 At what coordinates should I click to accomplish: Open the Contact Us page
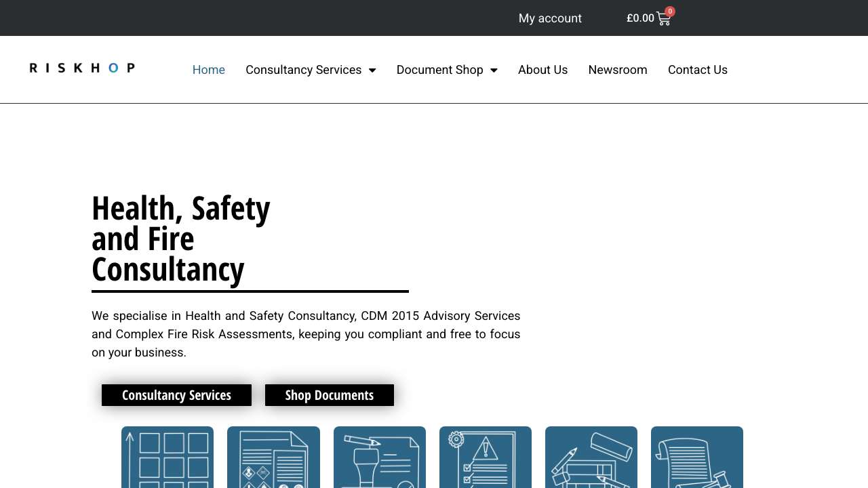point(698,70)
